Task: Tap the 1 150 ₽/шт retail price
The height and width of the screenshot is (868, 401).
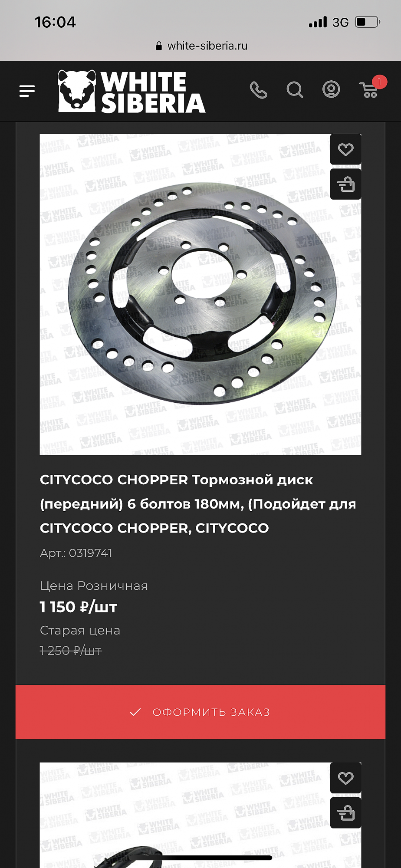Action: click(79, 607)
